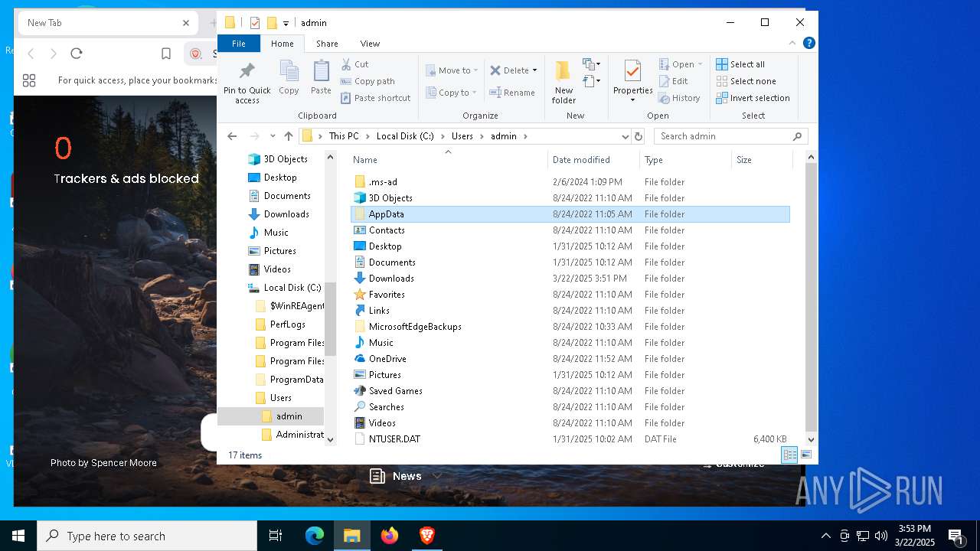Viewport: 980px width, 551px height.
Task: Click Cut in Clipboard group
Action: tap(354, 64)
